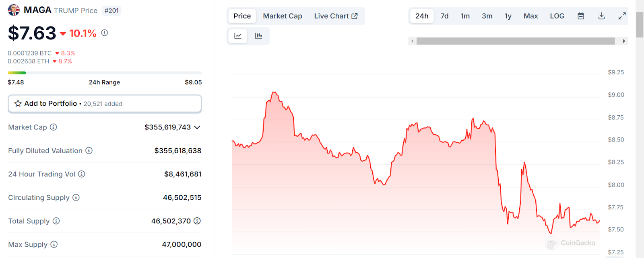Click the MAGA coin logo icon

click(x=14, y=10)
